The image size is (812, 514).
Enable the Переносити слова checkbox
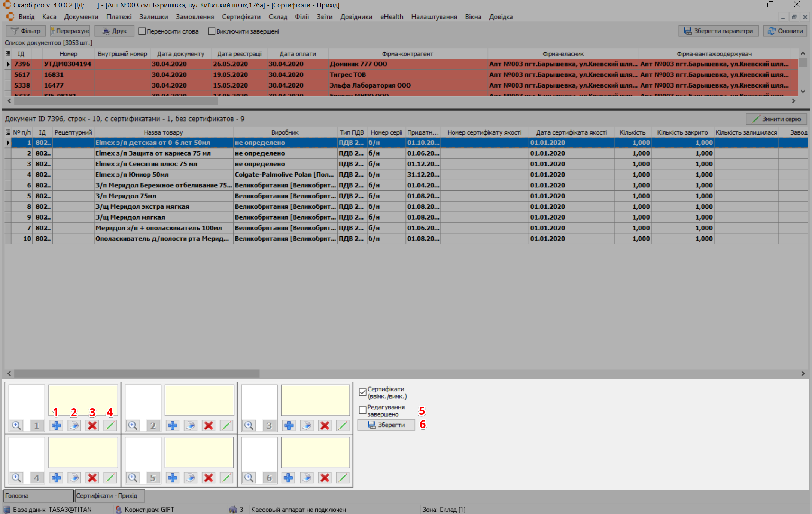coord(142,31)
